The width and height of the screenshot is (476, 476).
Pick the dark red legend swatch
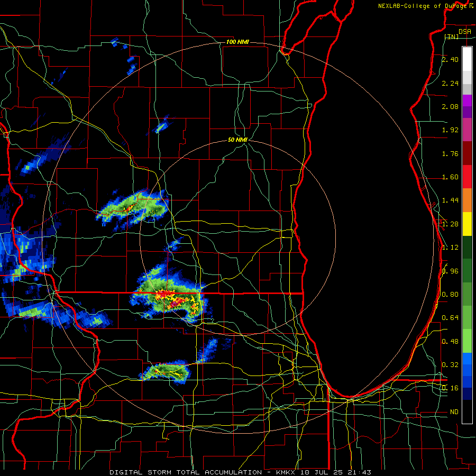tap(467, 153)
